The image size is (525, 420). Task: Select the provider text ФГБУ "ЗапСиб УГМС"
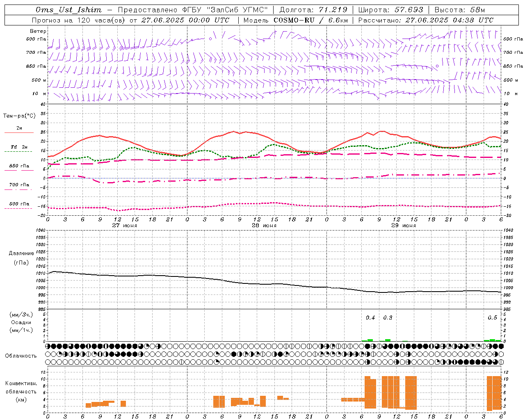pos(224,10)
